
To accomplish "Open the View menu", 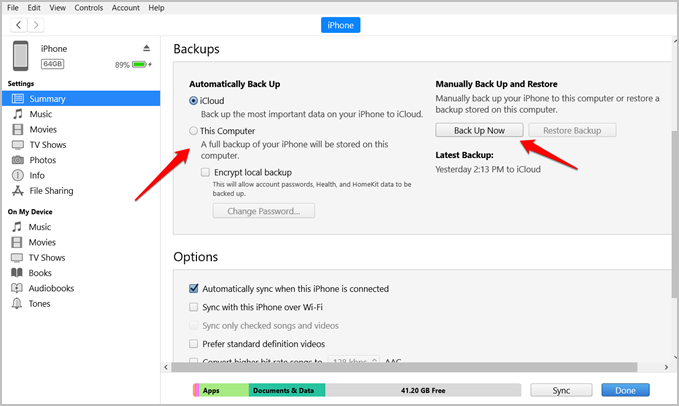I will tap(57, 8).
